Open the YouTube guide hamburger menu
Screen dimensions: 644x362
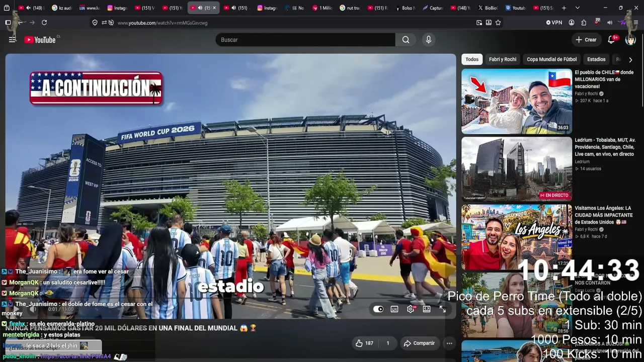click(x=12, y=40)
